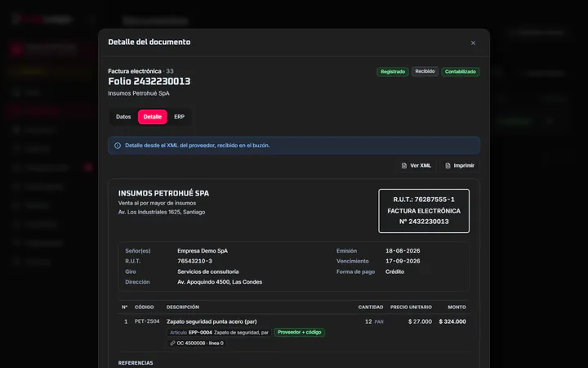
Task: Click the description Zapato seguridad punta acero (par)
Action: pyautogui.click(x=212, y=321)
